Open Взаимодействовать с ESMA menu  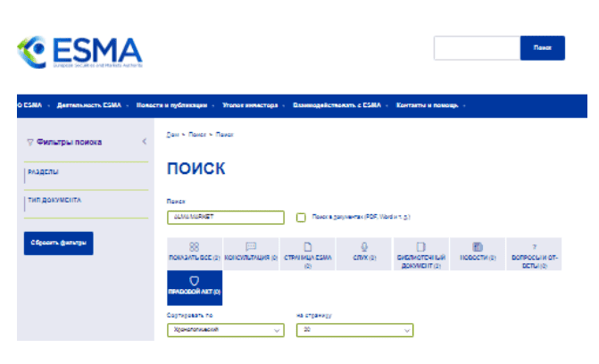pos(337,105)
